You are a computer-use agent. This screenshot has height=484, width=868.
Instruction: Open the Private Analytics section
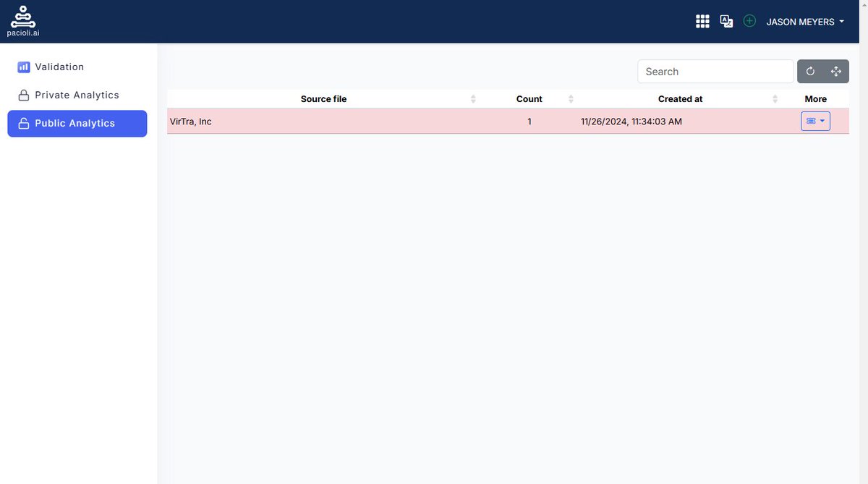(77, 95)
